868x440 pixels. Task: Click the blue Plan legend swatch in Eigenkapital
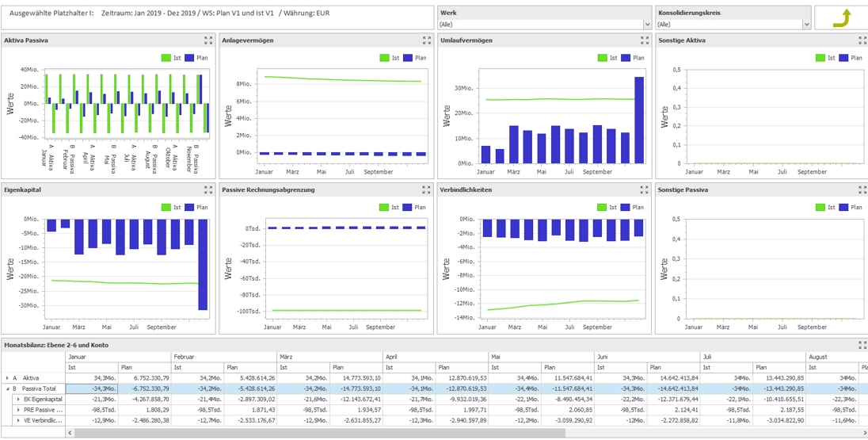190,207
